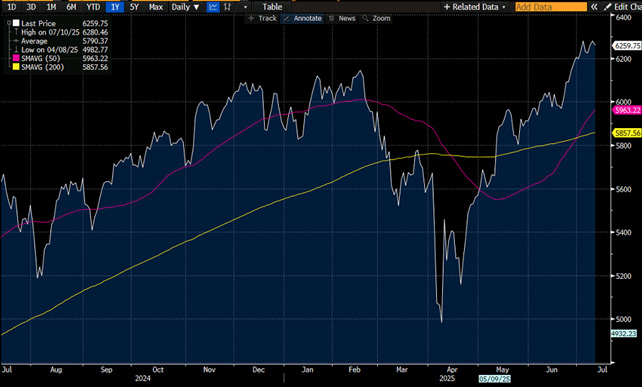Select the SMAVG (50) legend label
Viewport: 642px width, 387px height.
[x=41, y=58]
